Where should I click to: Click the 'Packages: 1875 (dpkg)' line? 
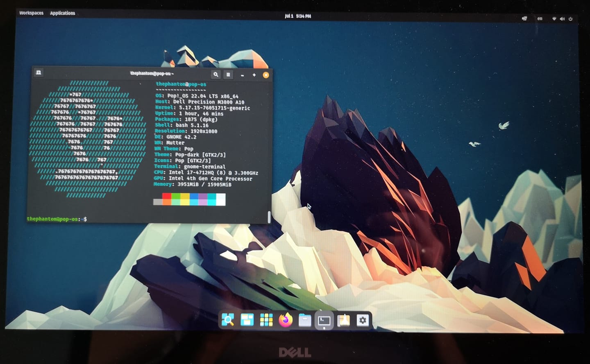pos(186,120)
